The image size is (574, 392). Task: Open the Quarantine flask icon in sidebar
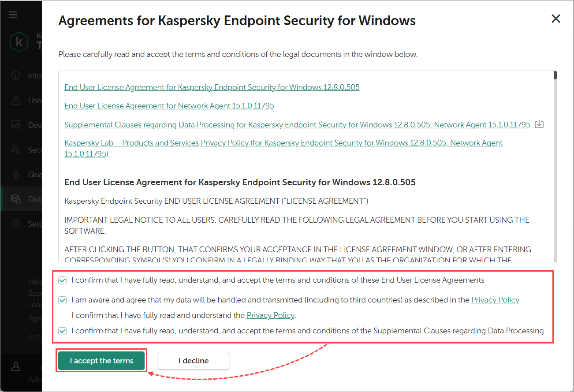[x=16, y=175]
